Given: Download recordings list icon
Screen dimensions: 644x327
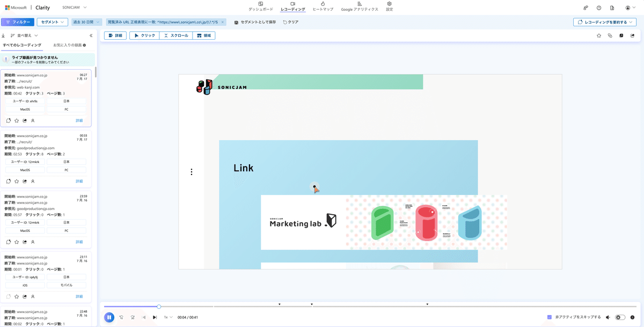Looking at the screenshot, I should [3, 35].
